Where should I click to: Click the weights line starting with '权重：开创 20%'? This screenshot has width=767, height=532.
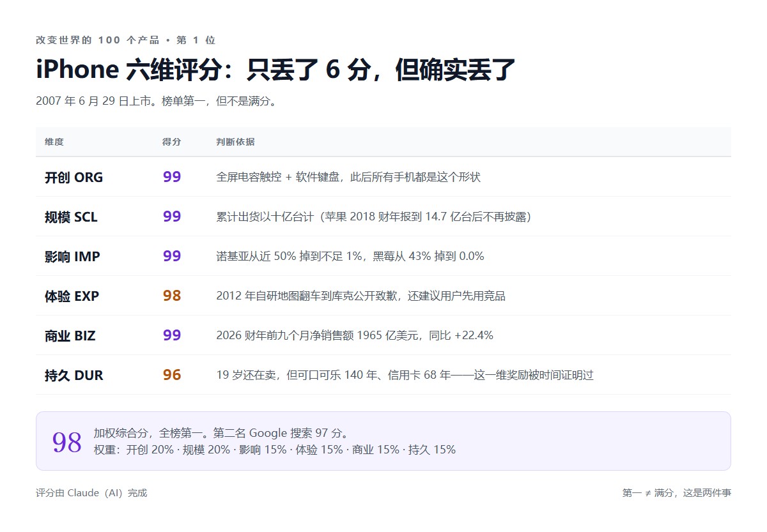[275, 450]
